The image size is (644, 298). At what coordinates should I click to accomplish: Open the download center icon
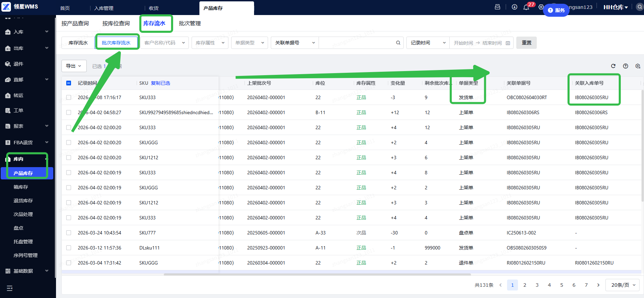(515, 7)
